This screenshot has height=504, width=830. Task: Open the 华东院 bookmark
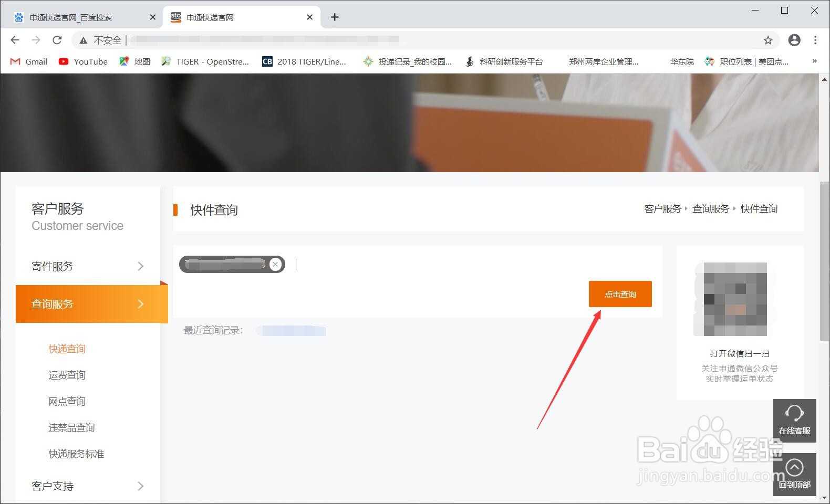(681, 61)
